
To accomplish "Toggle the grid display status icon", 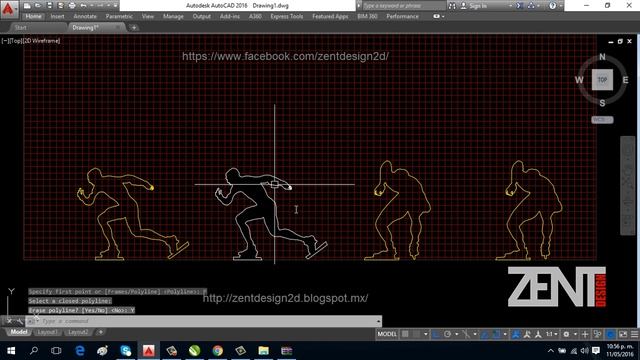I will [x=405, y=334].
